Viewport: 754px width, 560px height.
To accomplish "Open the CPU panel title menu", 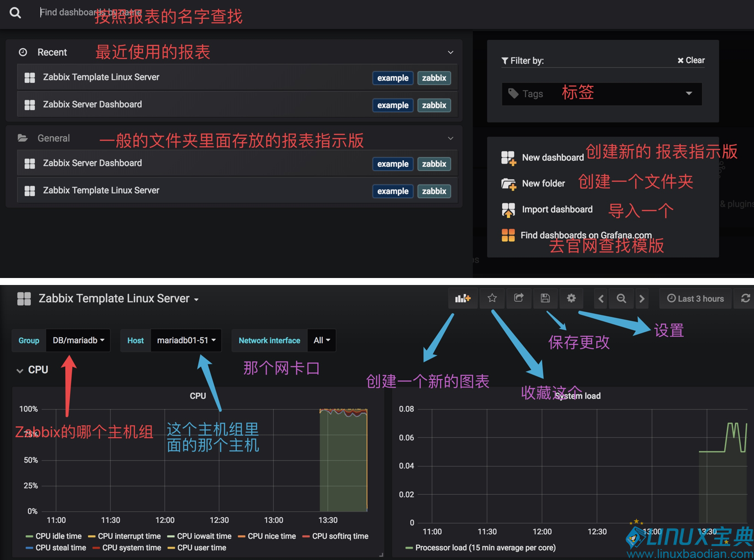I will [x=198, y=396].
